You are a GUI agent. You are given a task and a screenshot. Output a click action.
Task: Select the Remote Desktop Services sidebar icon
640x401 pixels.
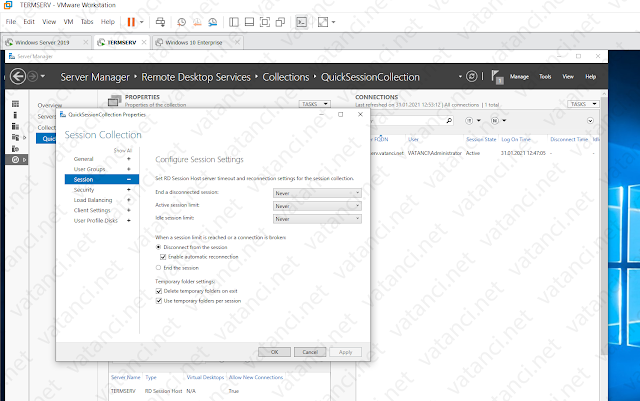click(x=16, y=160)
